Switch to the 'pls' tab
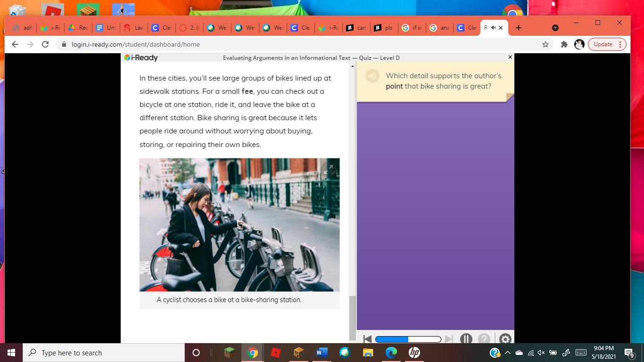The width and height of the screenshot is (644, 362). coord(384,28)
